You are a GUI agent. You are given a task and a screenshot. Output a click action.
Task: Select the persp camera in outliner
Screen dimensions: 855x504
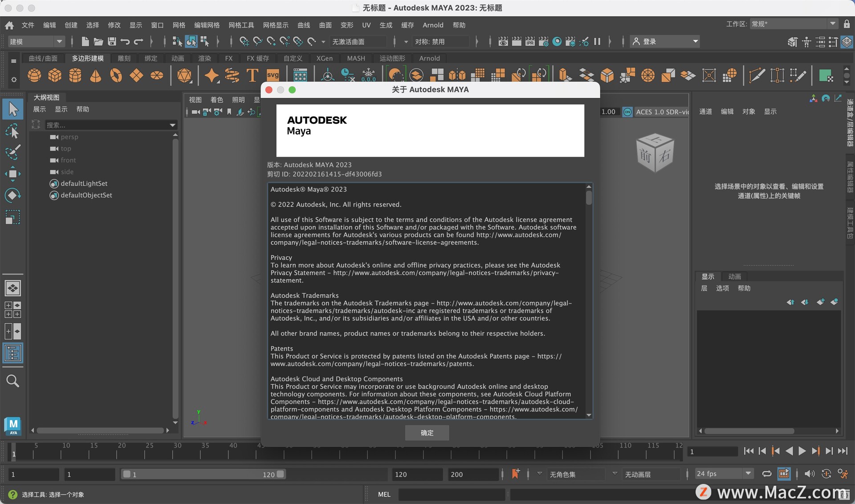69,137
